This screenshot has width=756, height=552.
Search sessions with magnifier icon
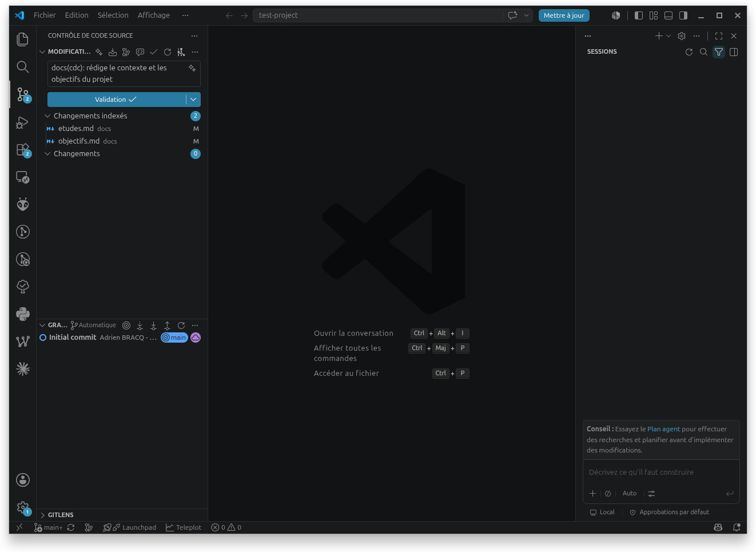pos(704,52)
